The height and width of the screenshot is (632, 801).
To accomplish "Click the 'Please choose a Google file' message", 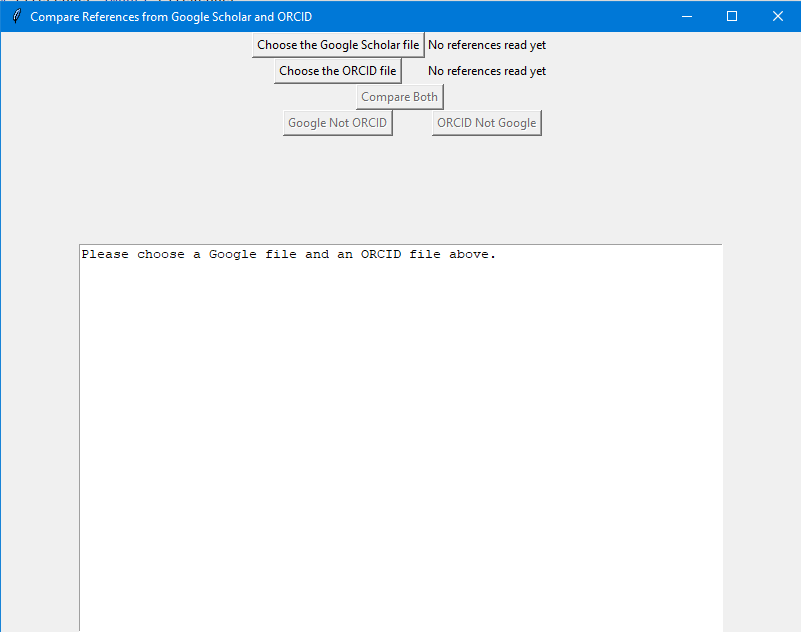I will click(x=289, y=254).
